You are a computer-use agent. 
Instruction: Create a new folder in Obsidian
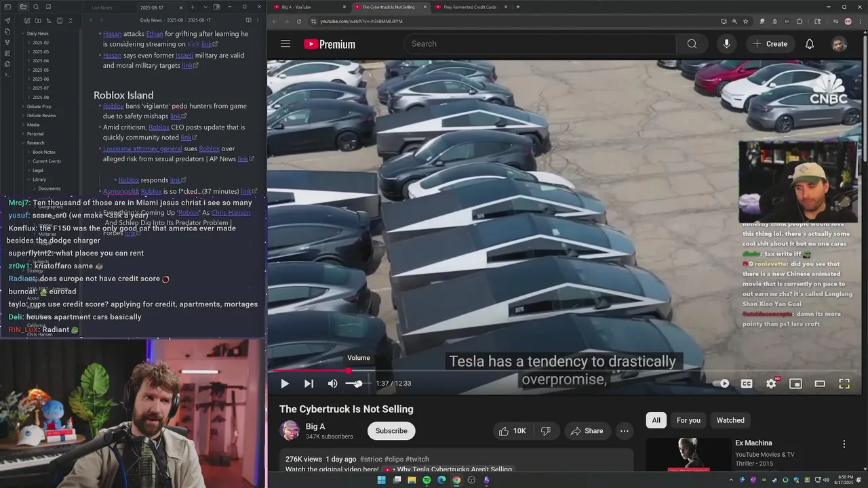pos(38,20)
